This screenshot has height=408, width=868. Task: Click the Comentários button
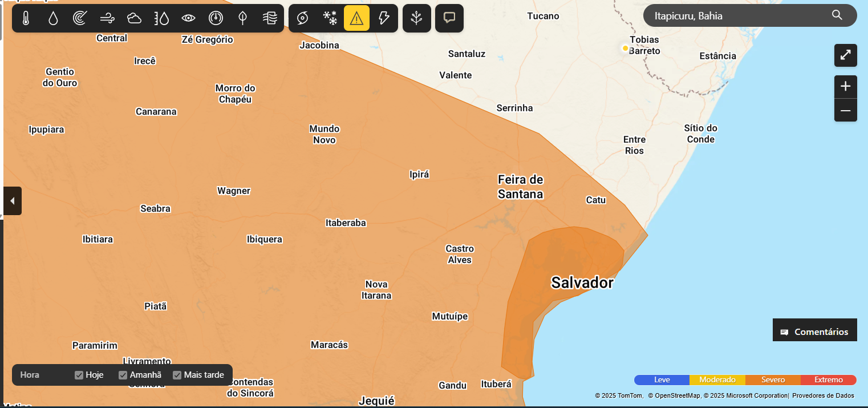click(815, 332)
